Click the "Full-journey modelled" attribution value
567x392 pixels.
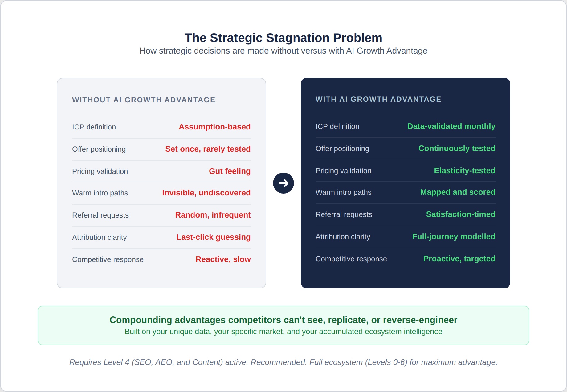pos(454,237)
